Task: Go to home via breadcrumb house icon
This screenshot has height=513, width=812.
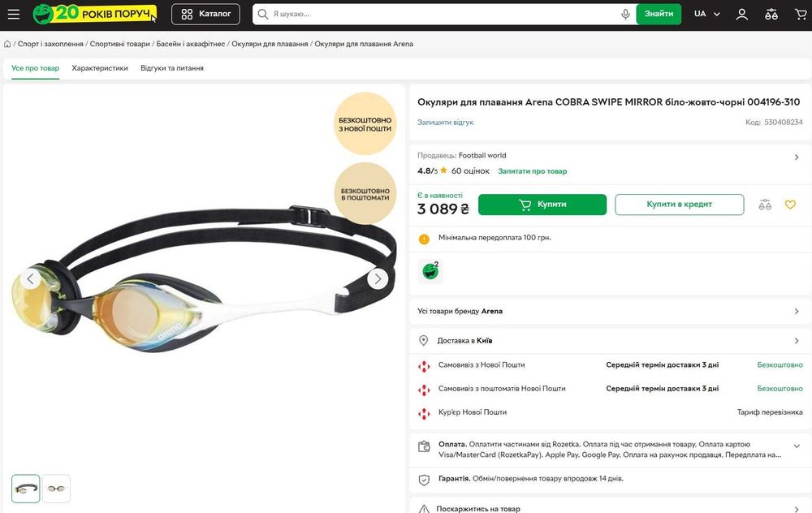Action: (x=7, y=44)
